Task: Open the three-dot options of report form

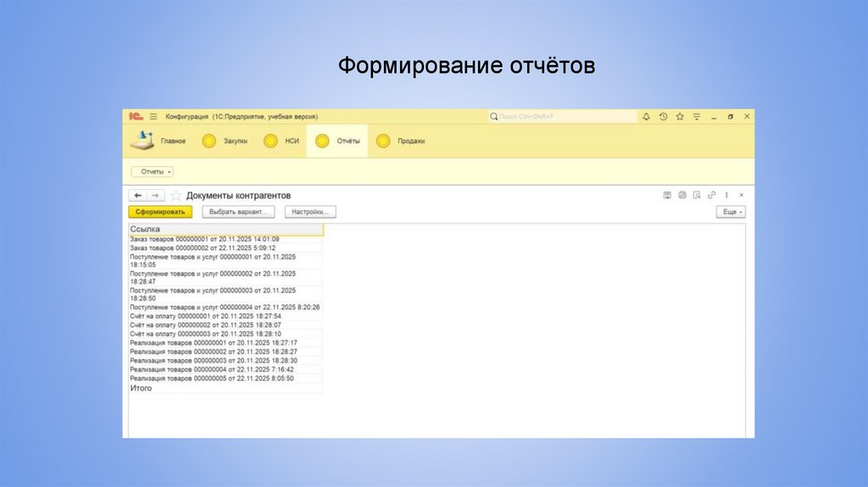Action: (726, 195)
